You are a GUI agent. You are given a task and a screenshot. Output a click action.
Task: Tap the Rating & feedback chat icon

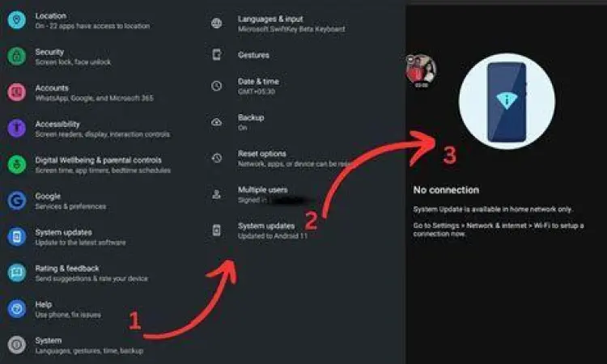pyautogui.click(x=17, y=273)
